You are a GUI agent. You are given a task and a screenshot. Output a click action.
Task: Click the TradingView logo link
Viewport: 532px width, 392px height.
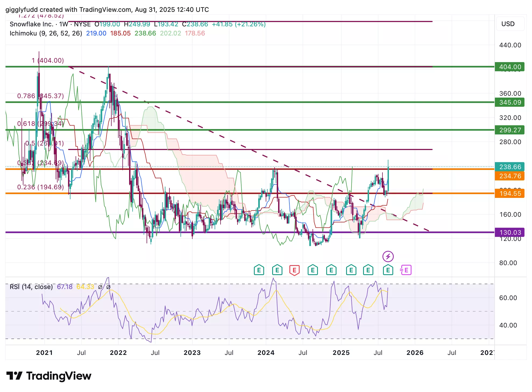(x=49, y=376)
